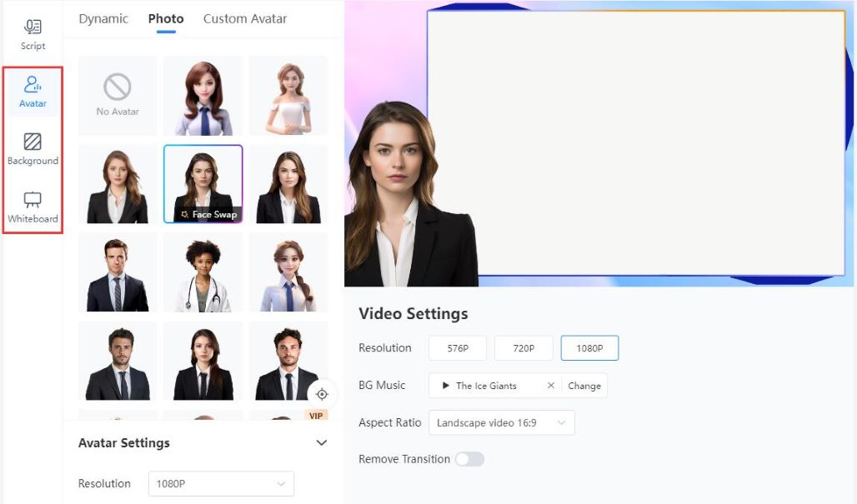Select the female doctor avatar thumbnail
Screen dimensions: 857x504
203,272
